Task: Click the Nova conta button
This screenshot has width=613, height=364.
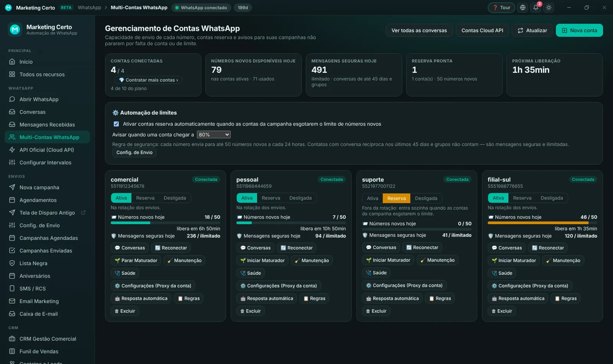Action: (579, 31)
